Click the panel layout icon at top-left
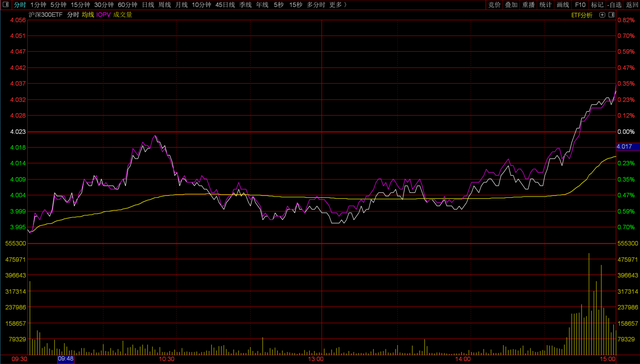Viewport: 640px width, 364px height. (x=6, y=5)
